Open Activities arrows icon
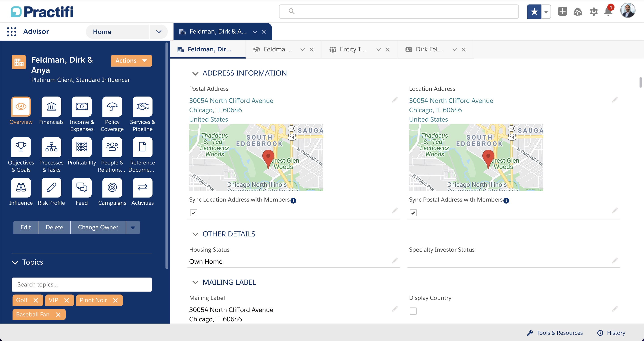The image size is (644, 341). coord(142,188)
